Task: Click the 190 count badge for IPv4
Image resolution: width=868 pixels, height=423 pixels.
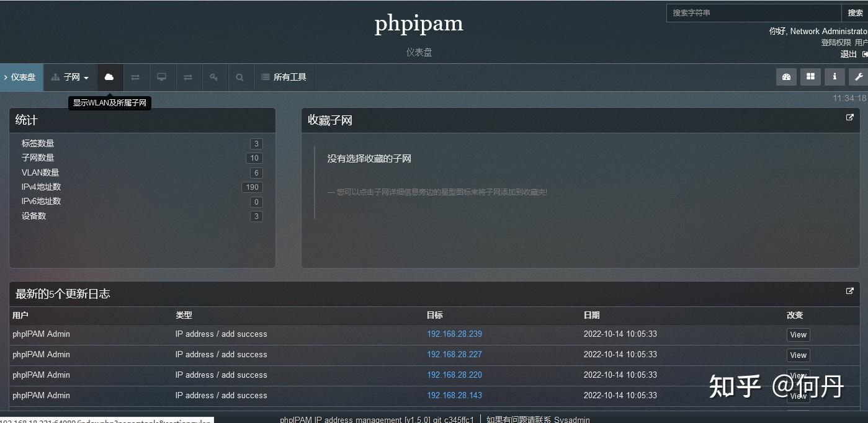Action: [x=252, y=187]
